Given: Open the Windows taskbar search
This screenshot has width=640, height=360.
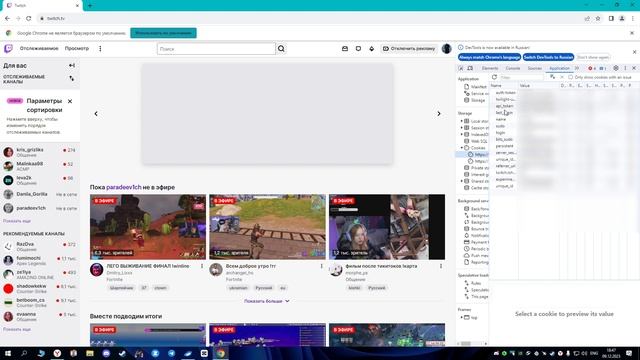Looking at the screenshot, I should [24, 353].
